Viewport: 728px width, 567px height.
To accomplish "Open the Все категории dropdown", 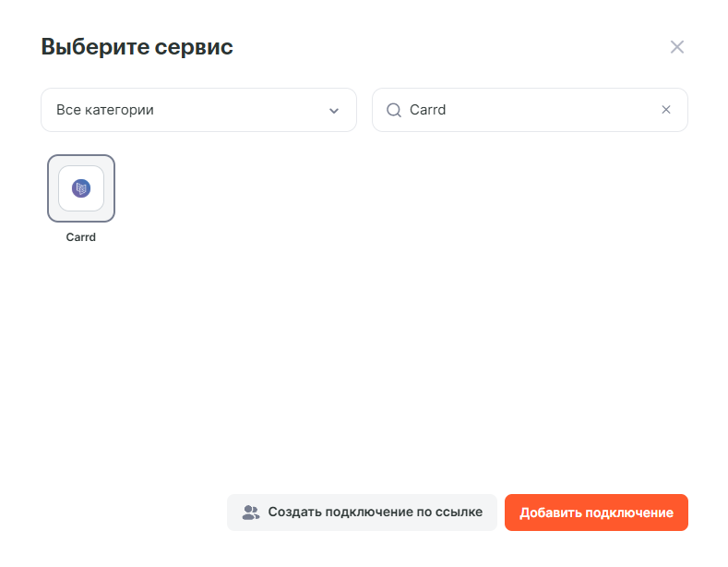I will [x=198, y=110].
